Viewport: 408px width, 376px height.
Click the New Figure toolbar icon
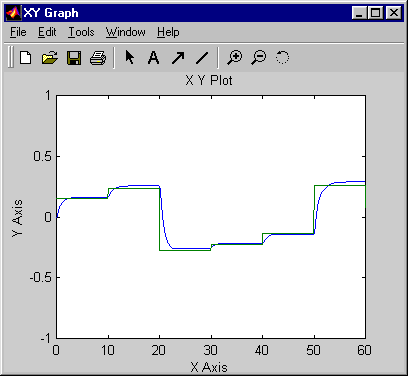(x=25, y=58)
